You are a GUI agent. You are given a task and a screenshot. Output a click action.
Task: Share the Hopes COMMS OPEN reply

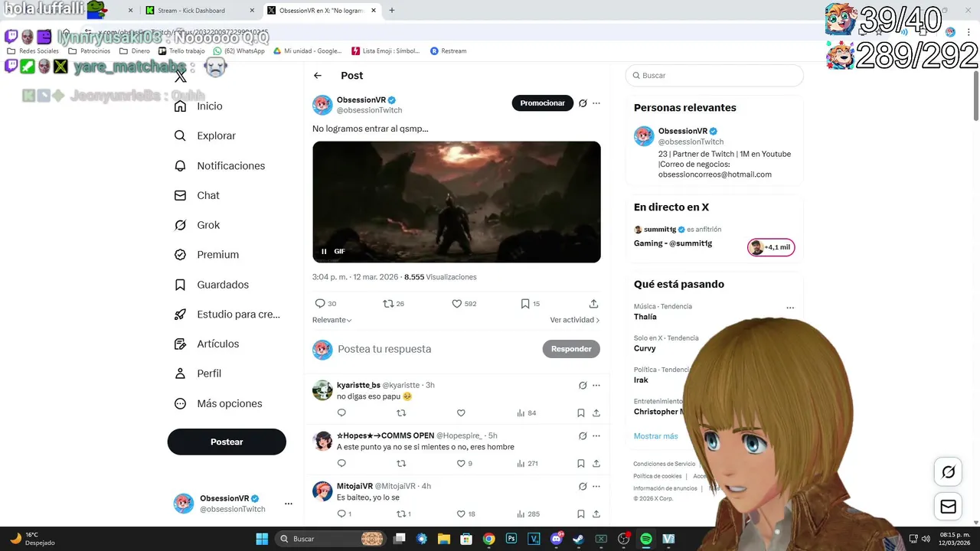(596, 464)
